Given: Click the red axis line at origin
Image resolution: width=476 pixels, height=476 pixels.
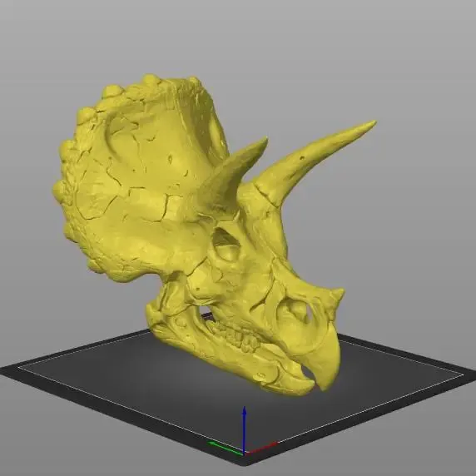Looking at the screenshot, I should 261,448.
